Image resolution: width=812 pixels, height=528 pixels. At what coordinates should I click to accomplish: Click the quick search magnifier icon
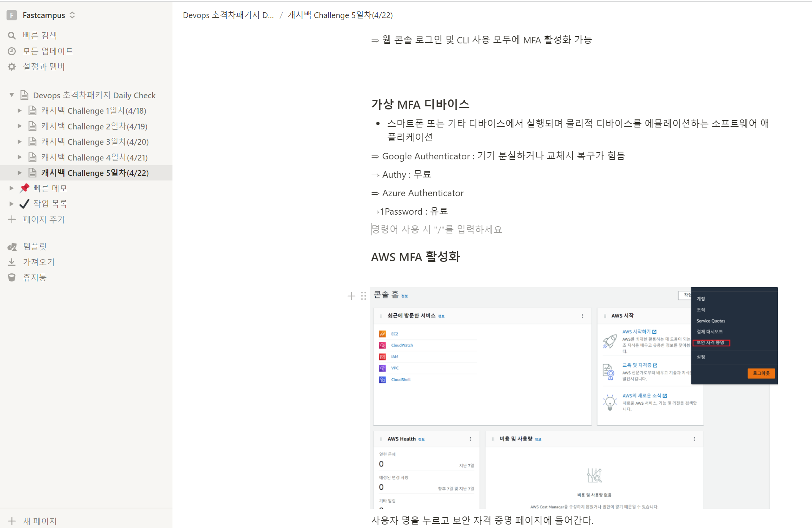pyautogui.click(x=12, y=36)
